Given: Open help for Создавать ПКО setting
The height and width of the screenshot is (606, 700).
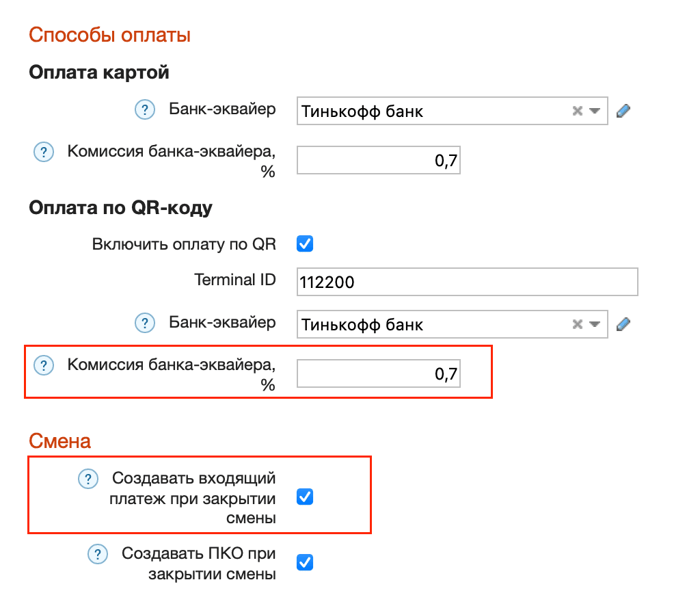Looking at the screenshot, I should pyautogui.click(x=98, y=555).
